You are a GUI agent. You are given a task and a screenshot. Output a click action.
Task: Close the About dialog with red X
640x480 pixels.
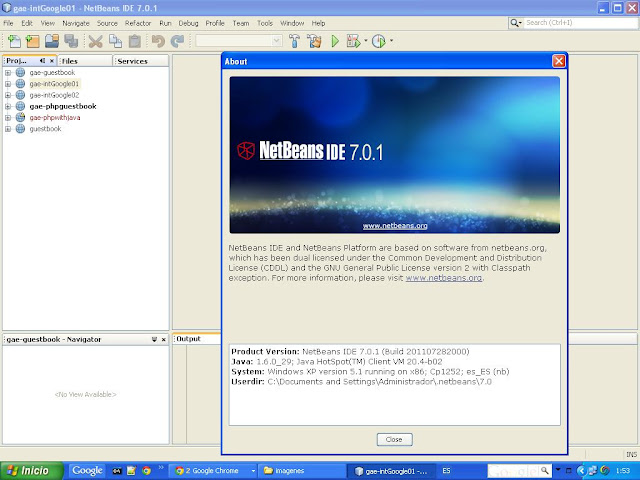click(x=558, y=61)
